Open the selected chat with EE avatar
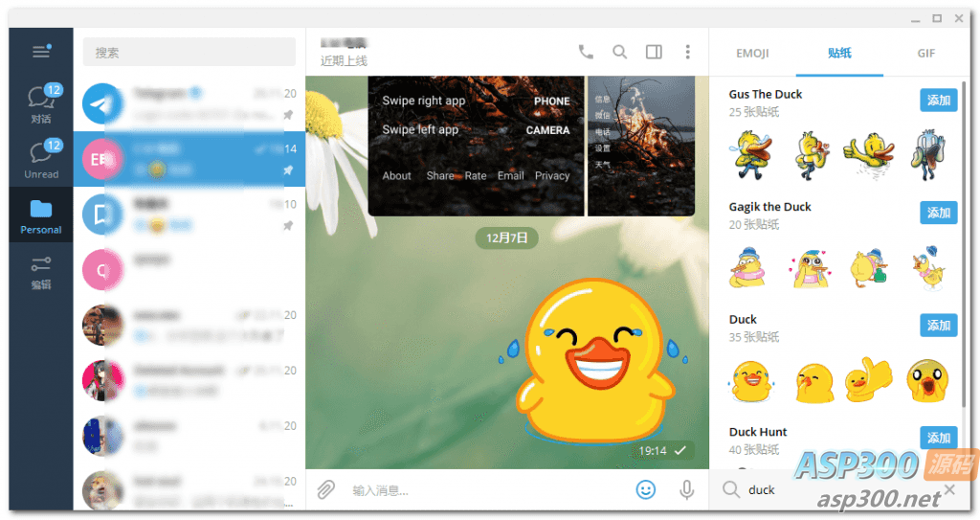The image size is (980, 520). click(189, 159)
